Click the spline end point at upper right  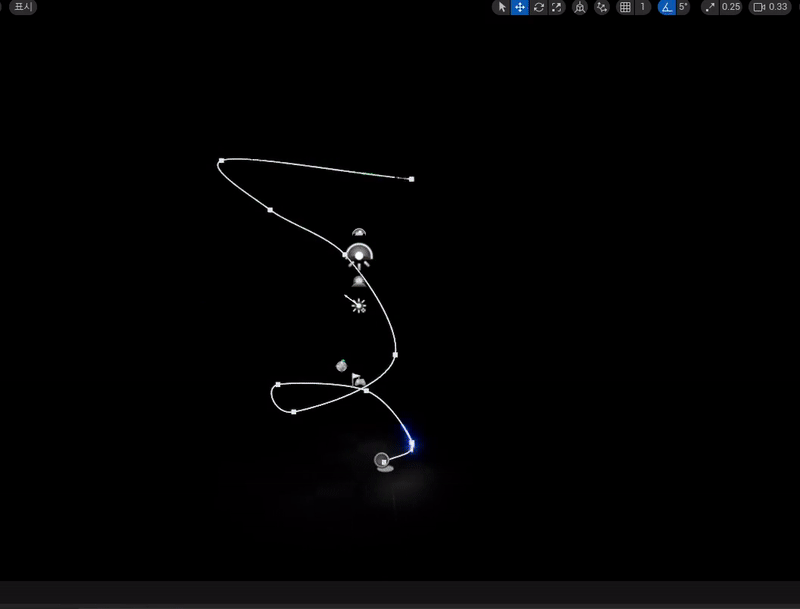[412, 179]
